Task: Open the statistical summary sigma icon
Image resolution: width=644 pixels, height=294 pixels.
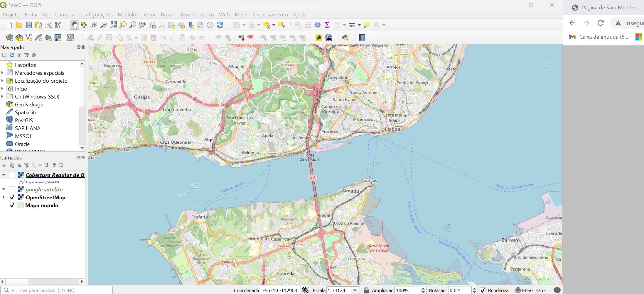Action: [327, 25]
